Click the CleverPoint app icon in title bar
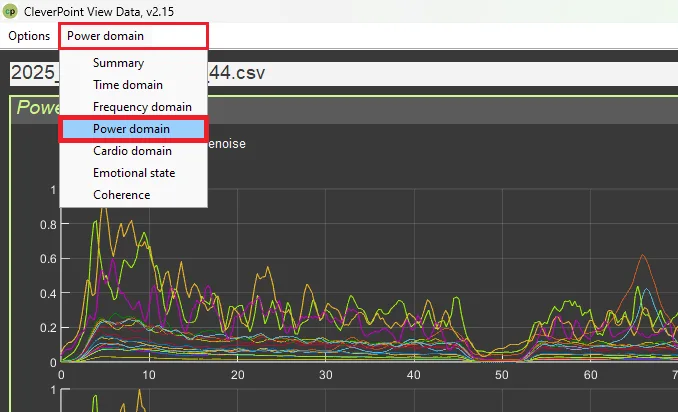 [11, 11]
